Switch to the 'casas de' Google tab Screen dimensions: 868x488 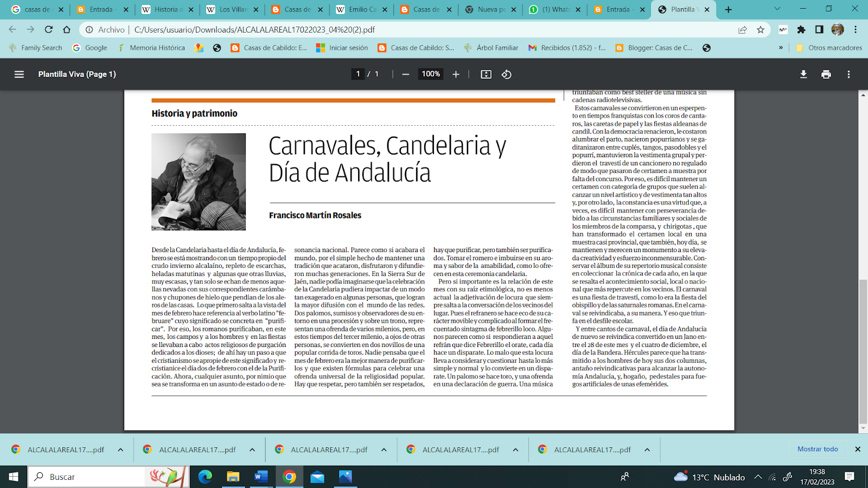37,10
